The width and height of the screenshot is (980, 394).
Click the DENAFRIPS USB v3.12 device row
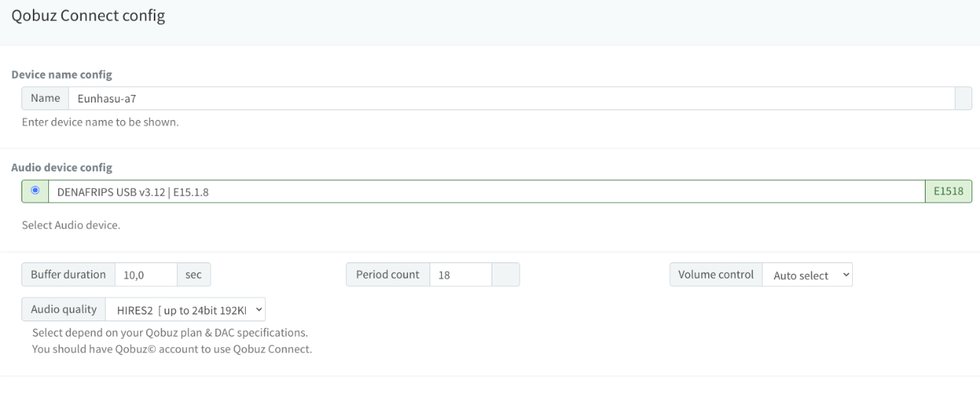point(486,191)
